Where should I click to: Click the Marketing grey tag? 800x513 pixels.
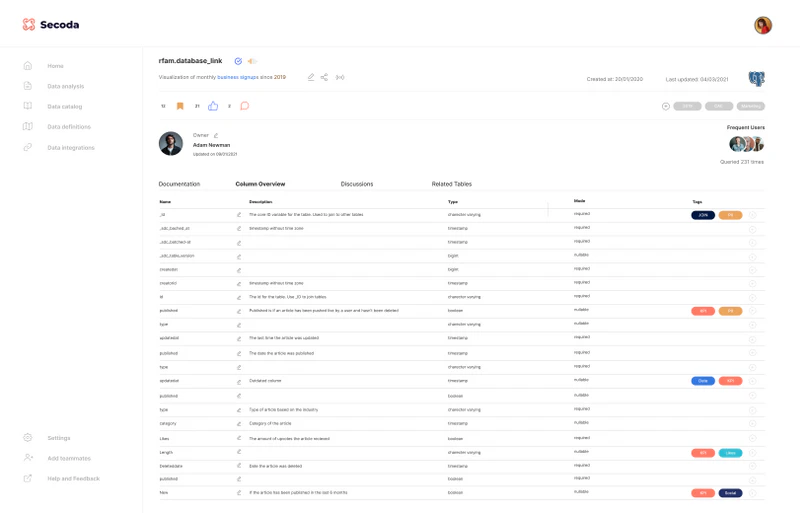click(x=751, y=106)
